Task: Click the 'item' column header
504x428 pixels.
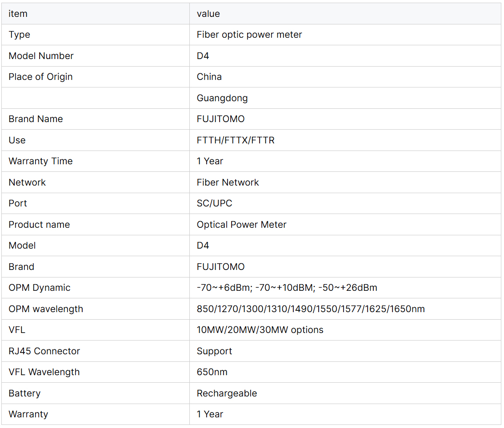Action: click(x=18, y=14)
